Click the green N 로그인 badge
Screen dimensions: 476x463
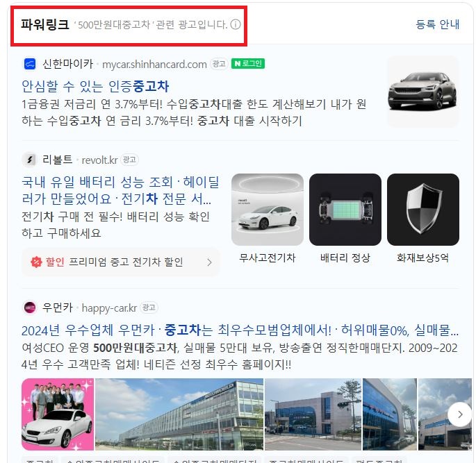click(x=247, y=64)
